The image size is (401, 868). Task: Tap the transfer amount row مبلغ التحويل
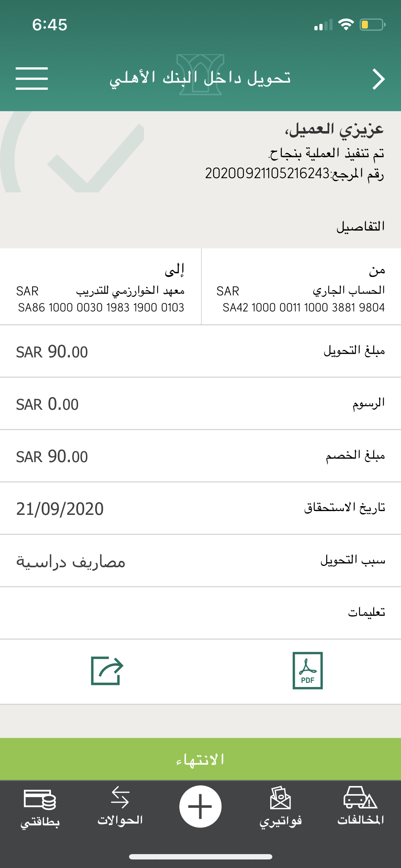pos(200,351)
